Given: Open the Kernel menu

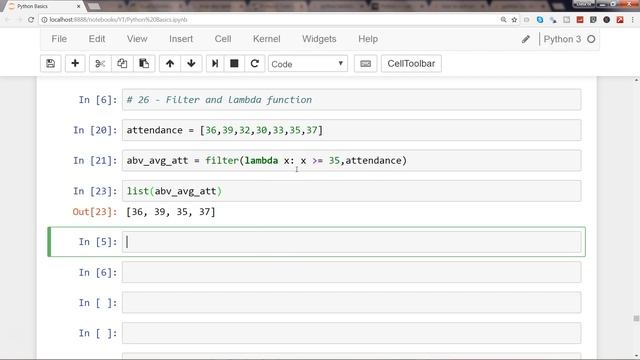Looking at the screenshot, I should coord(267,39).
